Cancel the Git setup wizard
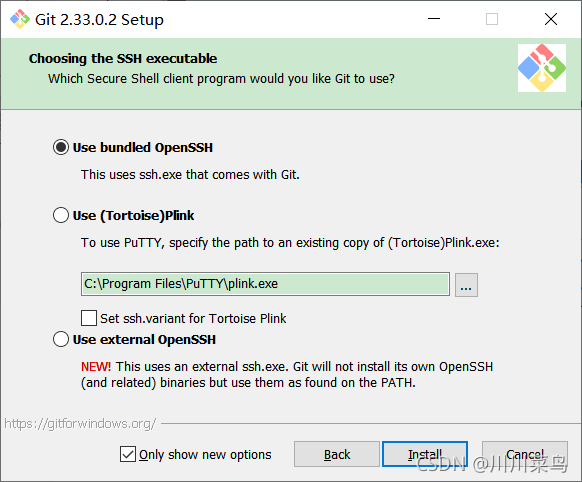 point(525,454)
